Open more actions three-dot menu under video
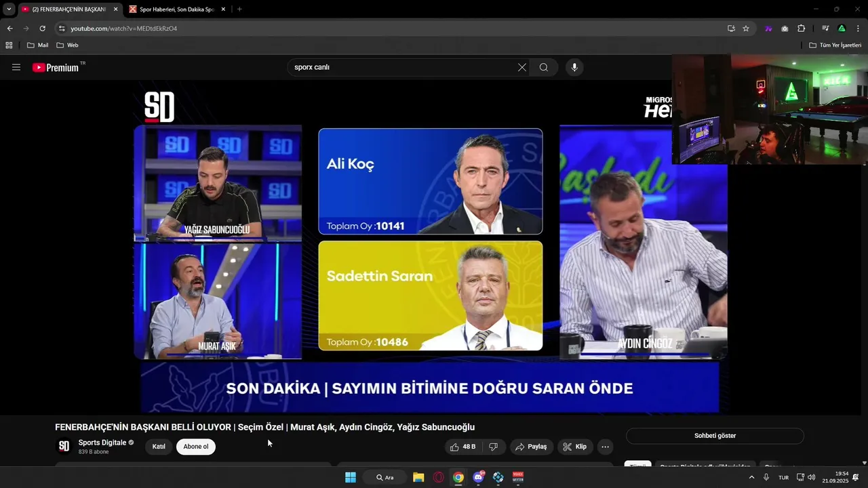868x488 pixels. pyautogui.click(x=605, y=447)
